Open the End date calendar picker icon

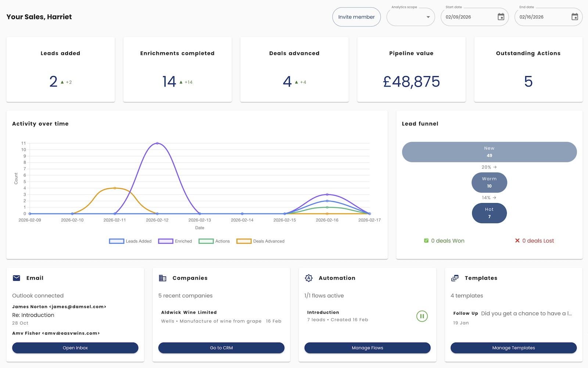pos(575,17)
